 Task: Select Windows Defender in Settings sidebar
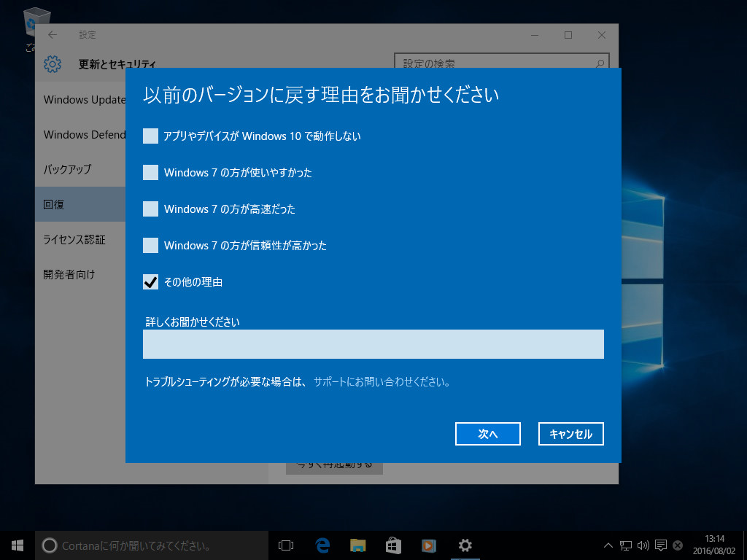click(80, 135)
